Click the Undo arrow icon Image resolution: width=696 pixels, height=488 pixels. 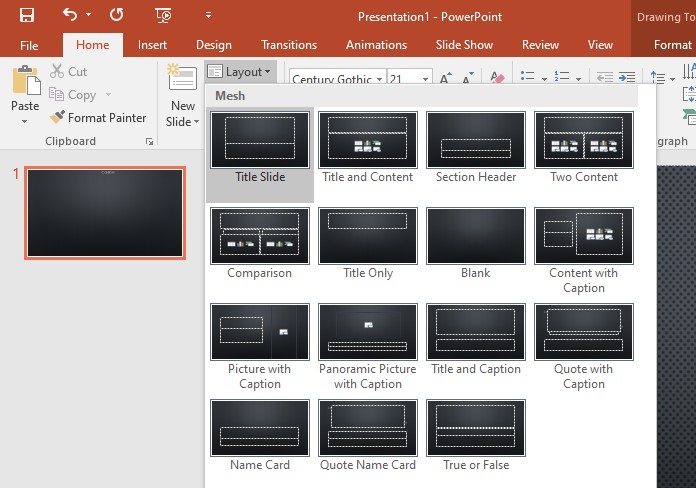point(70,15)
